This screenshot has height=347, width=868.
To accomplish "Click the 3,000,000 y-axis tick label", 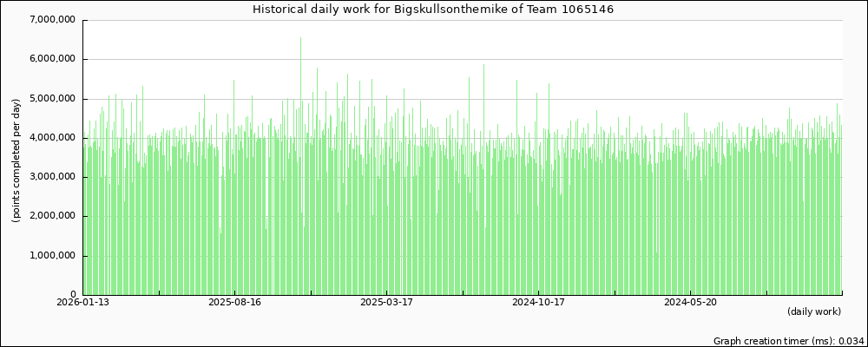I will [x=52, y=177].
